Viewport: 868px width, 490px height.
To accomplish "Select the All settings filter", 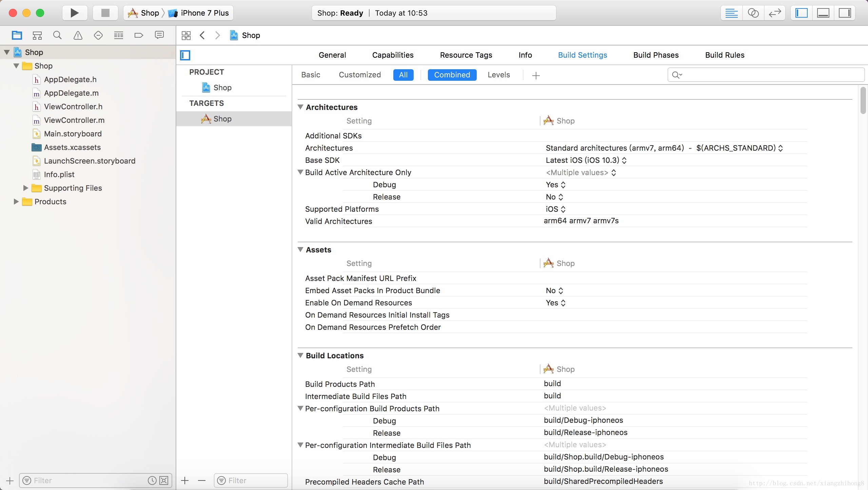I will pos(403,75).
